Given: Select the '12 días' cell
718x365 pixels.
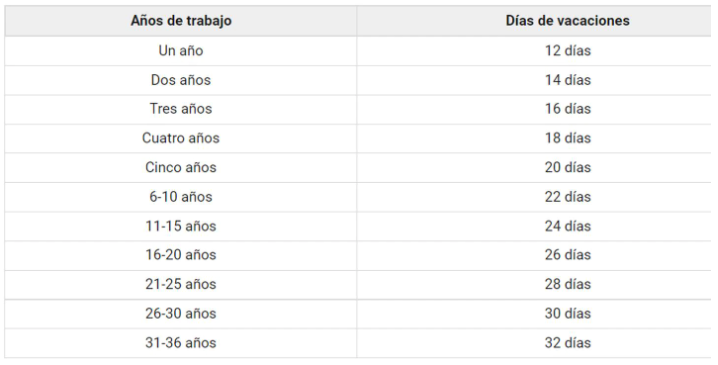Looking at the screenshot, I should pyautogui.click(x=567, y=50).
